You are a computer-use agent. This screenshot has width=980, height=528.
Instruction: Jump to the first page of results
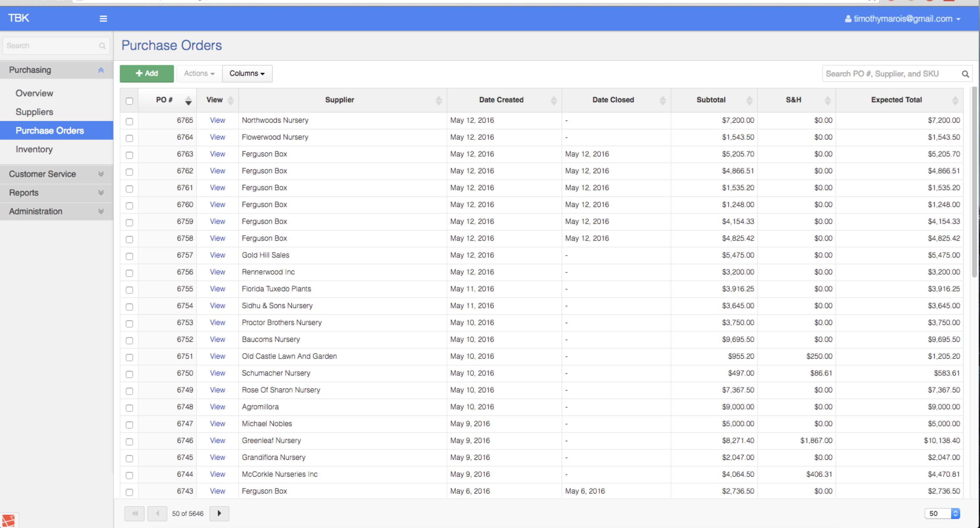pyautogui.click(x=134, y=513)
